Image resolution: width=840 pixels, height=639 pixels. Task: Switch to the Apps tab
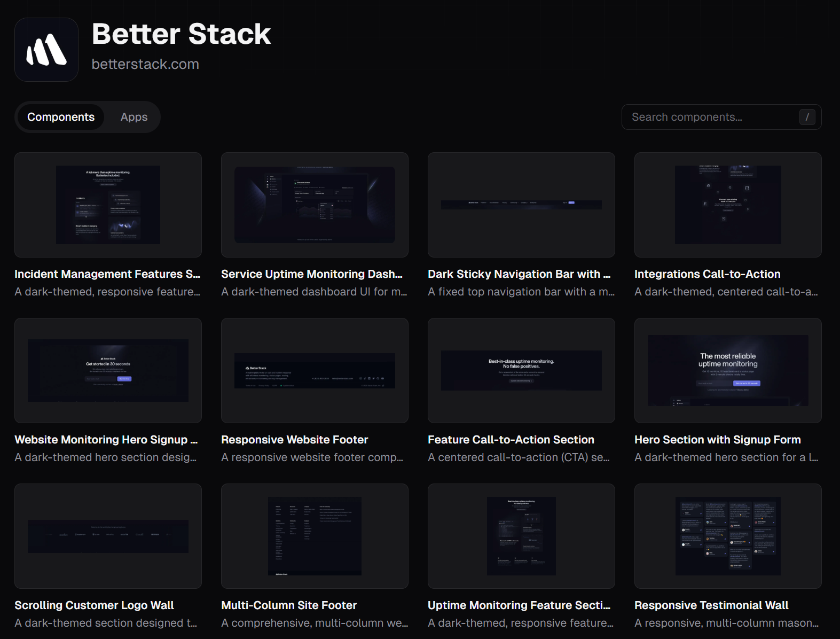[x=134, y=117]
